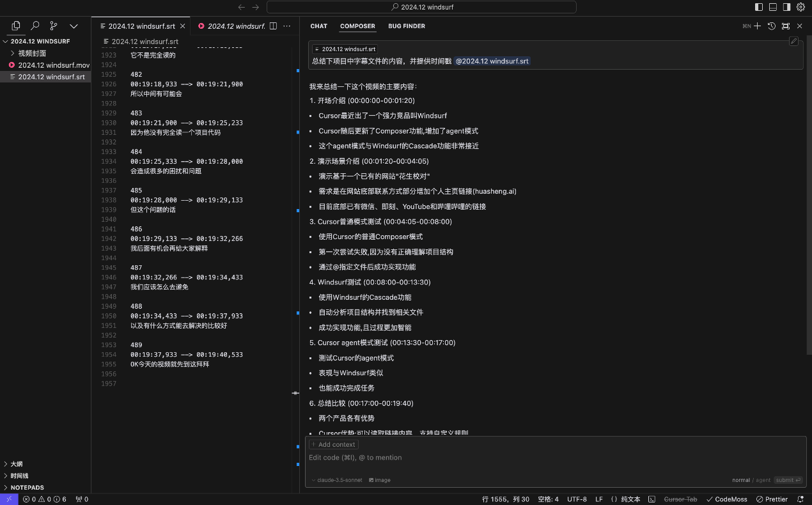
Task: Switch to the CHAT tab
Action: (318, 26)
